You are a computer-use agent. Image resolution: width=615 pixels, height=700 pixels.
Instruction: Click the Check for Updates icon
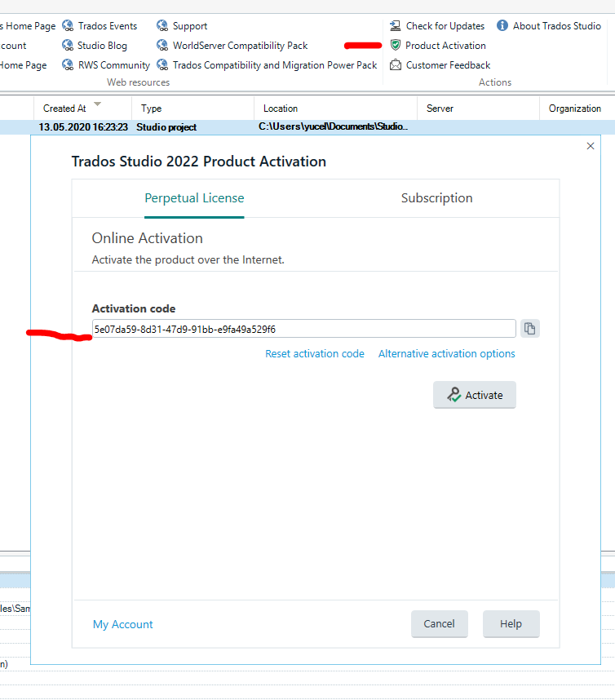(395, 25)
